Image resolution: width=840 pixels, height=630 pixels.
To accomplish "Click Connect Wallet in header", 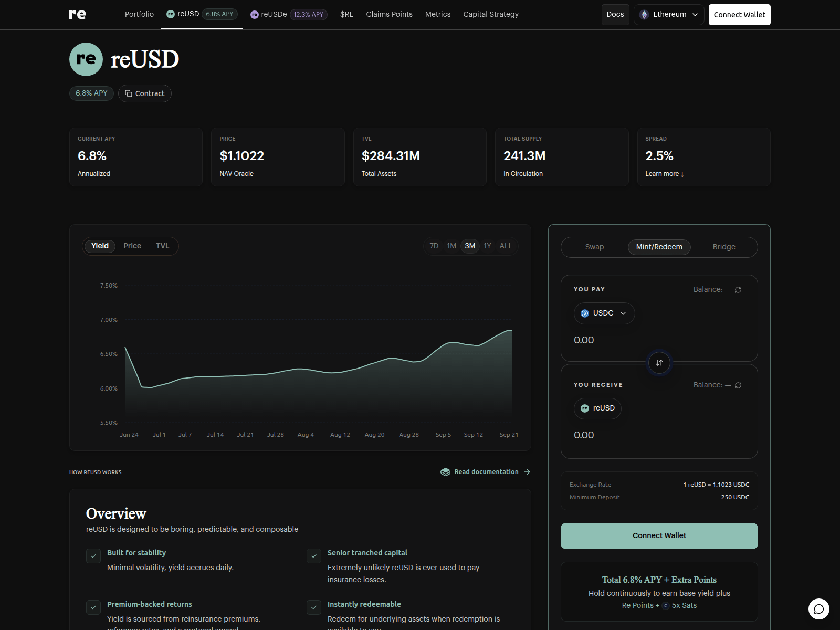I will pyautogui.click(x=740, y=15).
